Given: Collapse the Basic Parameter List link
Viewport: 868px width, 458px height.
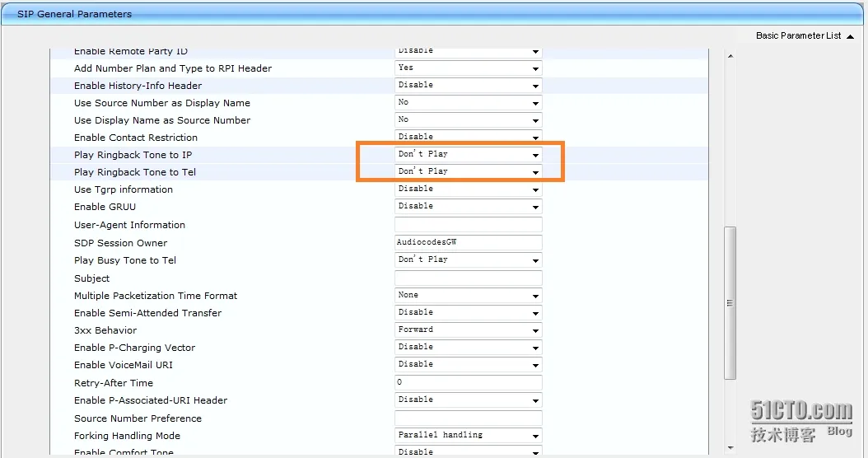Looking at the screenshot, I should (x=805, y=35).
